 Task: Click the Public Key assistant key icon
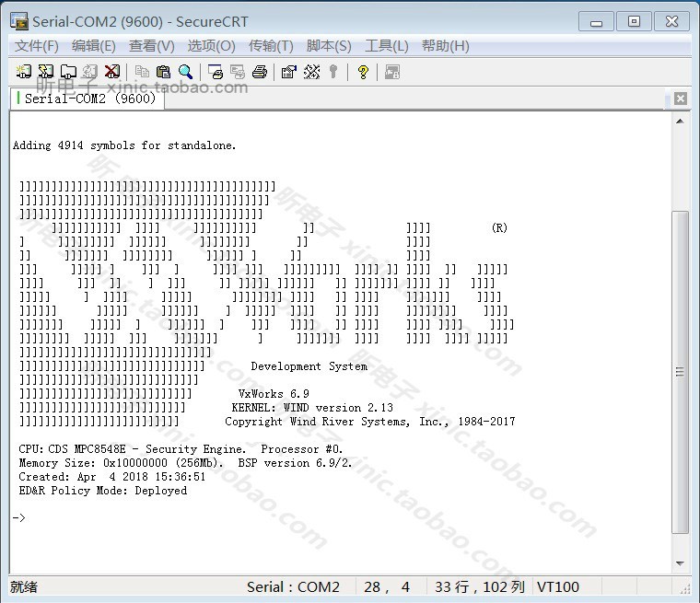pyautogui.click(x=333, y=72)
